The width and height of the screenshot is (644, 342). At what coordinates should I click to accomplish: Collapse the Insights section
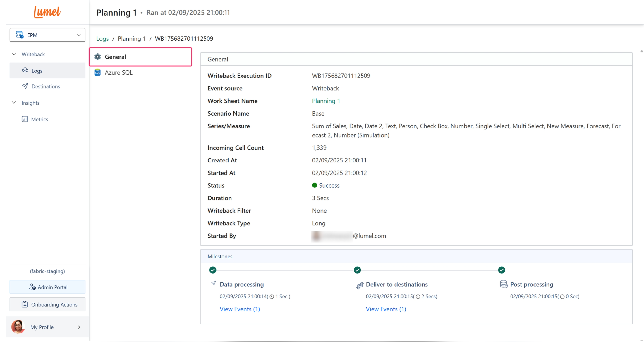(14, 103)
